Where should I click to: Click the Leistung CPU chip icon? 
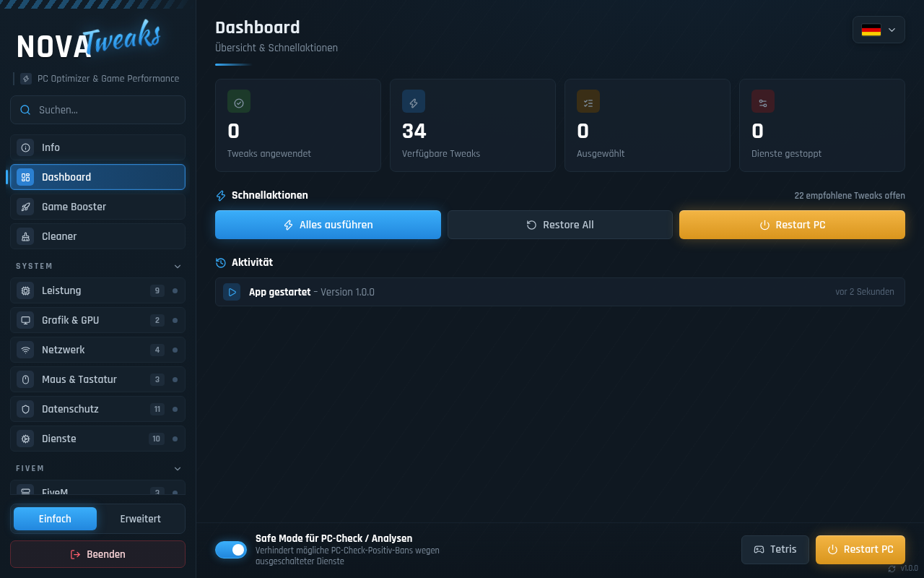(26, 290)
